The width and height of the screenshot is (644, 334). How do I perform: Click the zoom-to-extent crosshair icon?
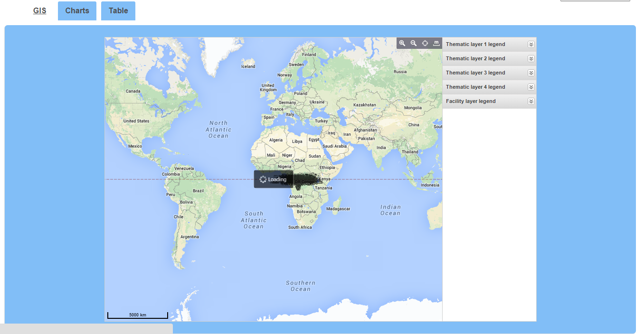(x=425, y=43)
